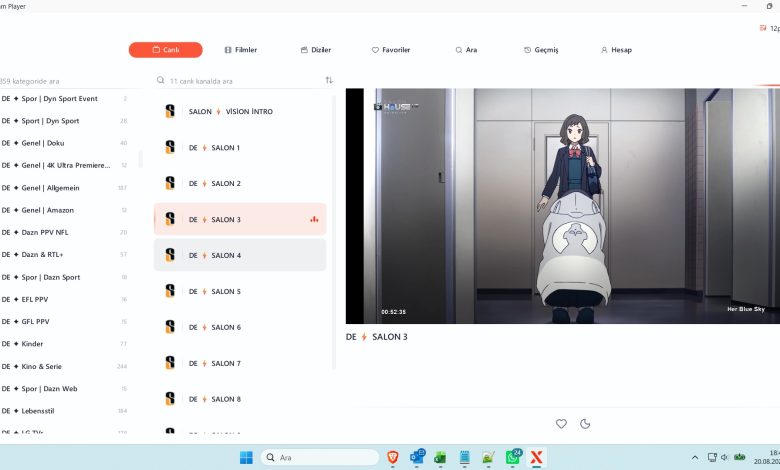The width and height of the screenshot is (780, 470).
Task: Click the SALON 8 channel logo
Action: pos(170,398)
